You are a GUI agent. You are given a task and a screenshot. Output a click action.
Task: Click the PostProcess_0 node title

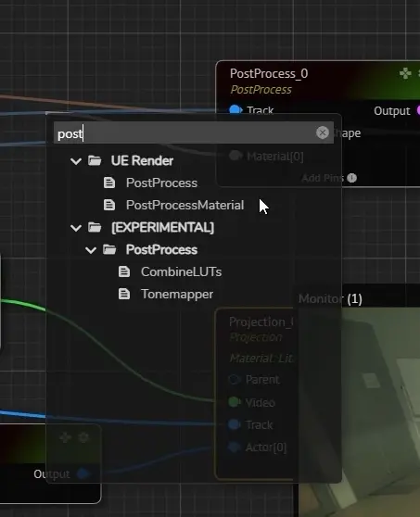point(269,73)
